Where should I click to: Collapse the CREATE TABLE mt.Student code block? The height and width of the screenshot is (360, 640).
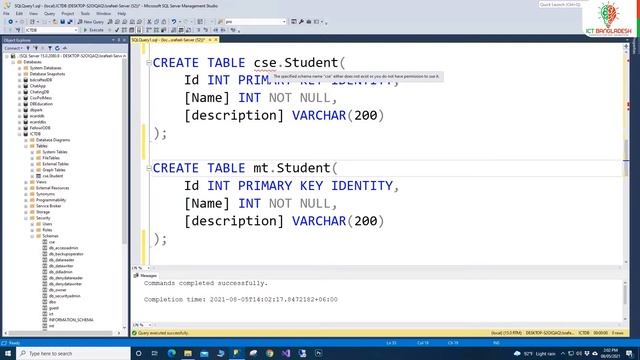(x=149, y=168)
